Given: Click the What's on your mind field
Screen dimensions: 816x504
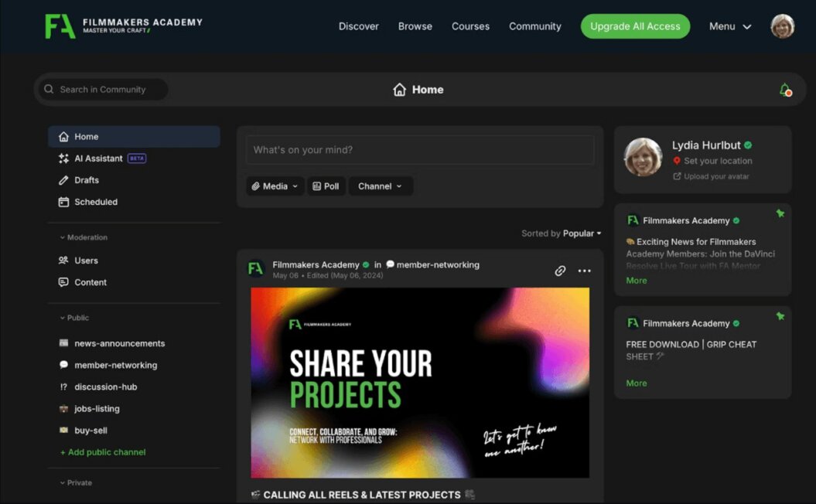Looking at the screenshot, I should pos(420,150).
